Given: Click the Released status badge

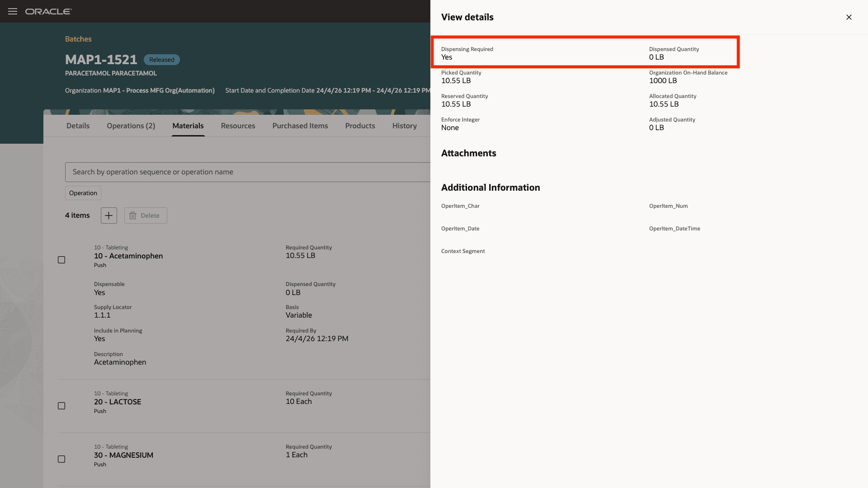Looking at the screenshot, I should (x=162, y=60).
